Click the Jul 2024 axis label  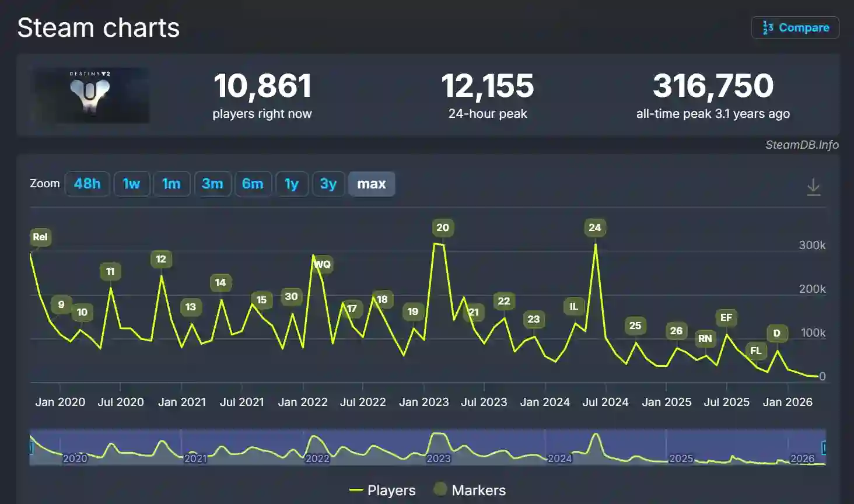pos(605,402)
